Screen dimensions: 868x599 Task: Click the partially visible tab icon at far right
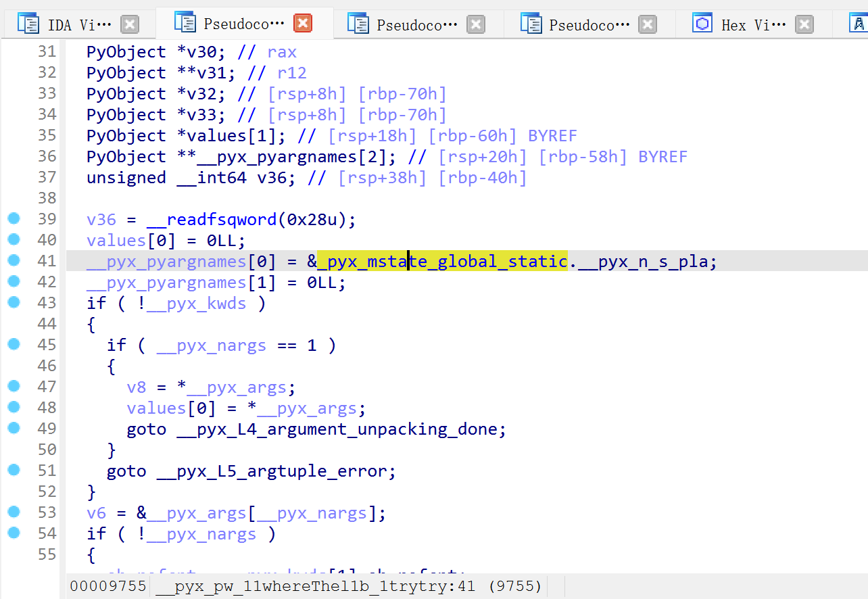859,24
